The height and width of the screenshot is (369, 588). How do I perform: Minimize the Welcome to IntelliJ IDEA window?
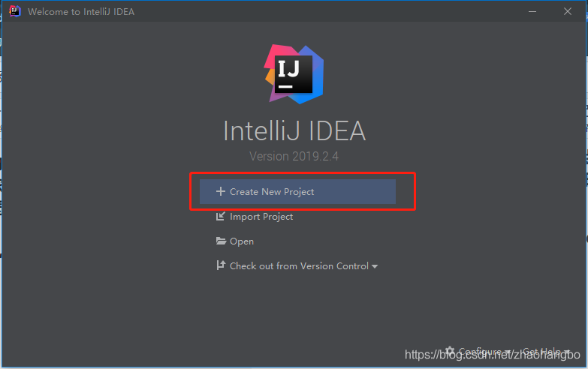pyautogui.click(x=532, y=11)
